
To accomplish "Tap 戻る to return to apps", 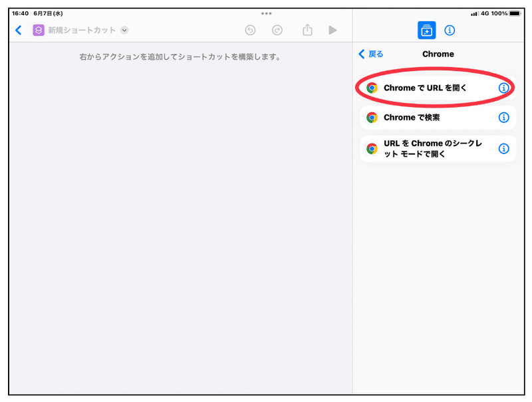I will pyautogui.click(x=371, y=54).
